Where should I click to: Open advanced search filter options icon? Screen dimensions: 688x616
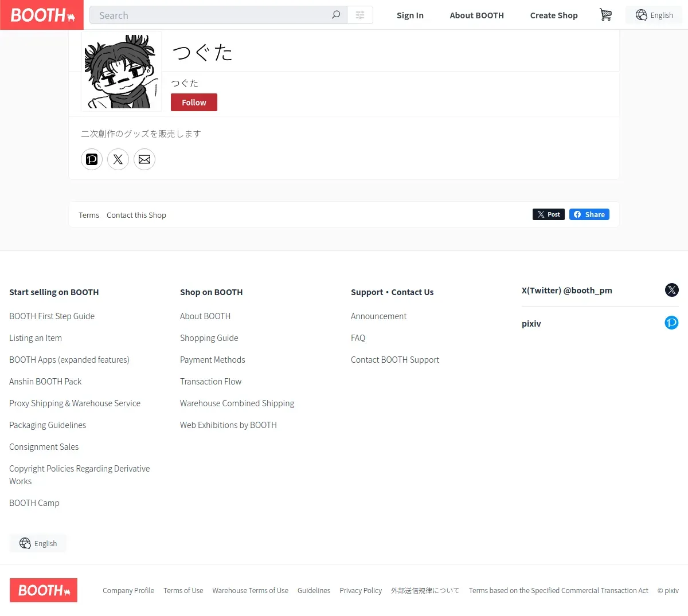pyautogui.click(x=360, y=15)
